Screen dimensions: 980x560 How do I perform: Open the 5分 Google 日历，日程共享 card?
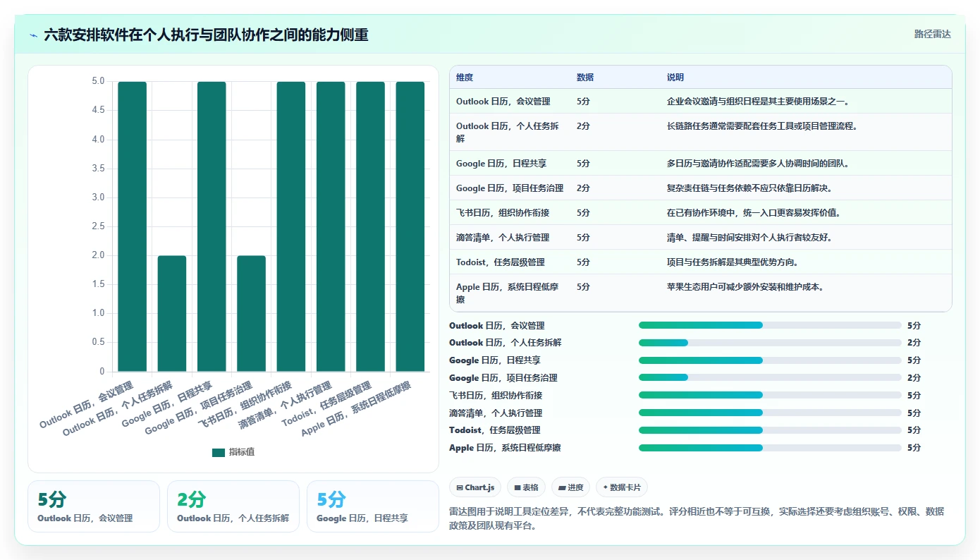[x=373, y=506]
